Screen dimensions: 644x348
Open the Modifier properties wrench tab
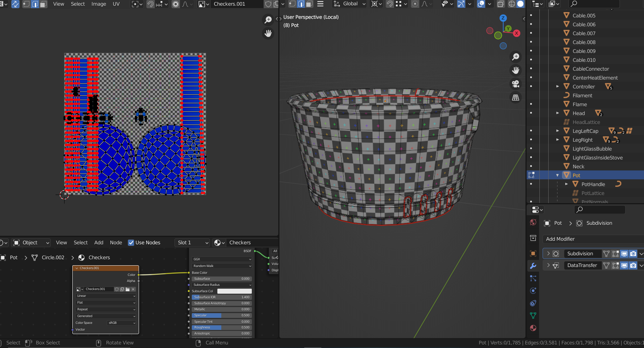pyautogui.click(x=533, y=266)
